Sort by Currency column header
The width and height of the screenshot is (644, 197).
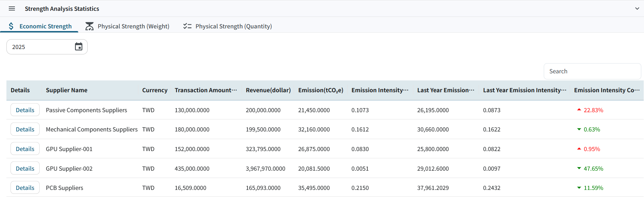click(155, 90)
